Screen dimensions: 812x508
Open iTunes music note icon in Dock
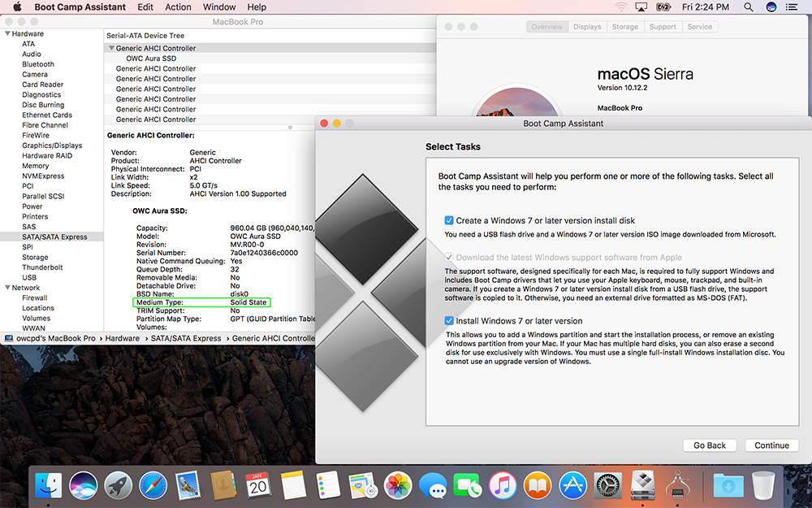click(x=503, y=486)
